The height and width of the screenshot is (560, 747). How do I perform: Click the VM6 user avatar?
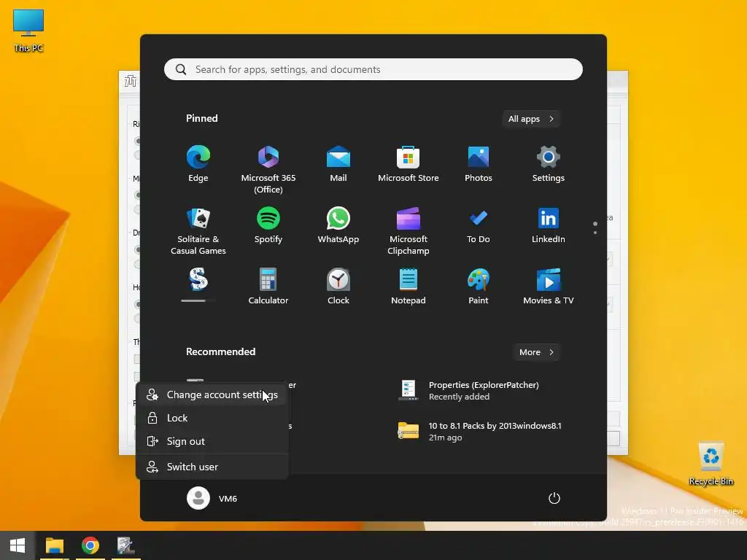click(198, 498)
